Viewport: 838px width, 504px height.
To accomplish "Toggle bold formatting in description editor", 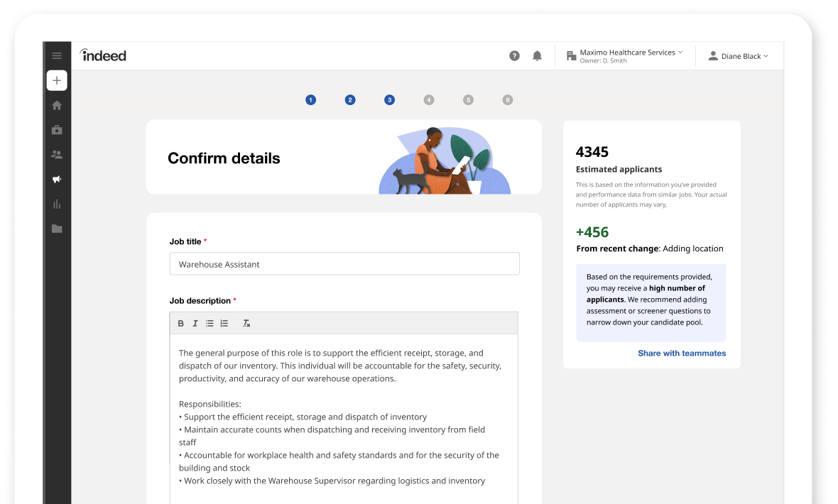I will point(180,324).
